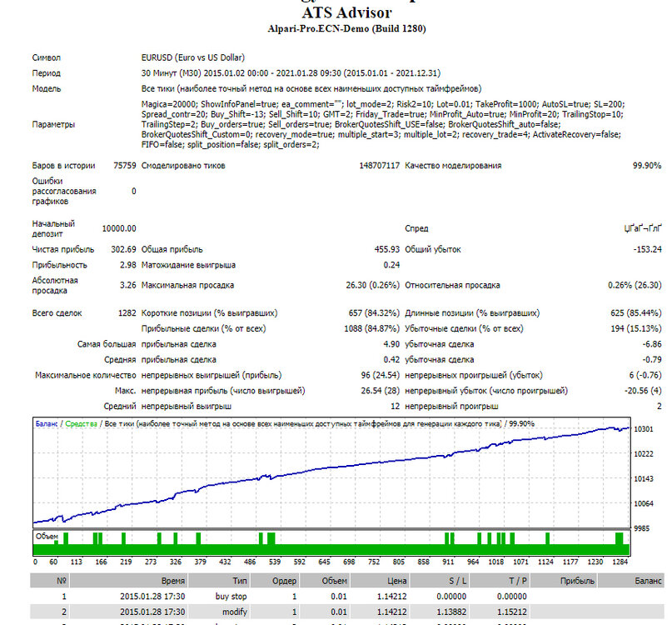
Task: Click expected payoff value '0.24'
Action: coord(391,265)
